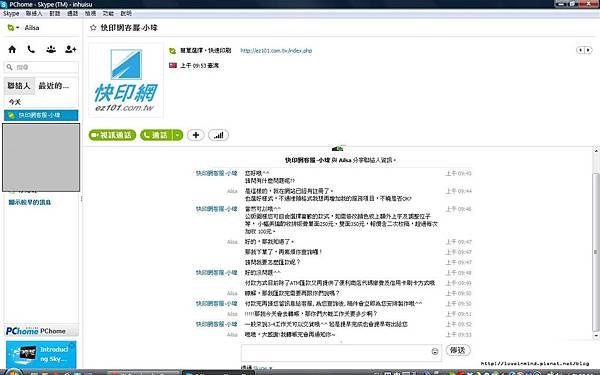Click the PChome logo banner
Viewport: 600px width, 375px height.
pyautogui.click(x=41, y=331)
